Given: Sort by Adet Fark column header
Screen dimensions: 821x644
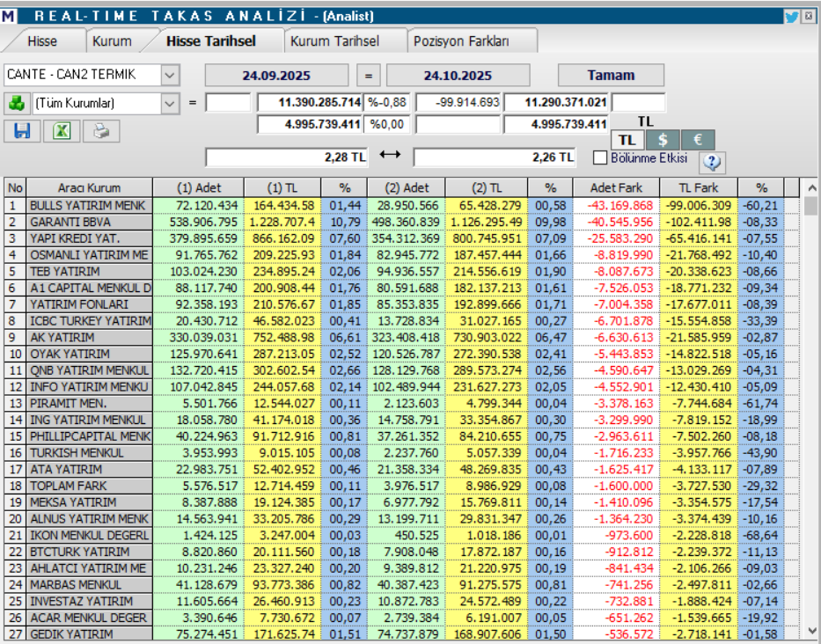Looking at the screenshot, I should pyautogui.click(x=616, y=187).
